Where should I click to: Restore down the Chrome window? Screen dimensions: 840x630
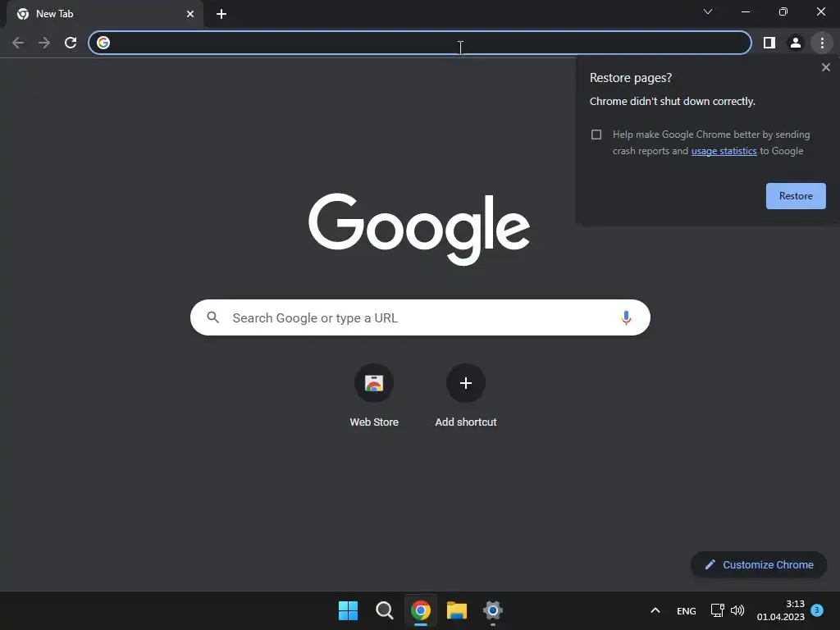pos(783,11)
